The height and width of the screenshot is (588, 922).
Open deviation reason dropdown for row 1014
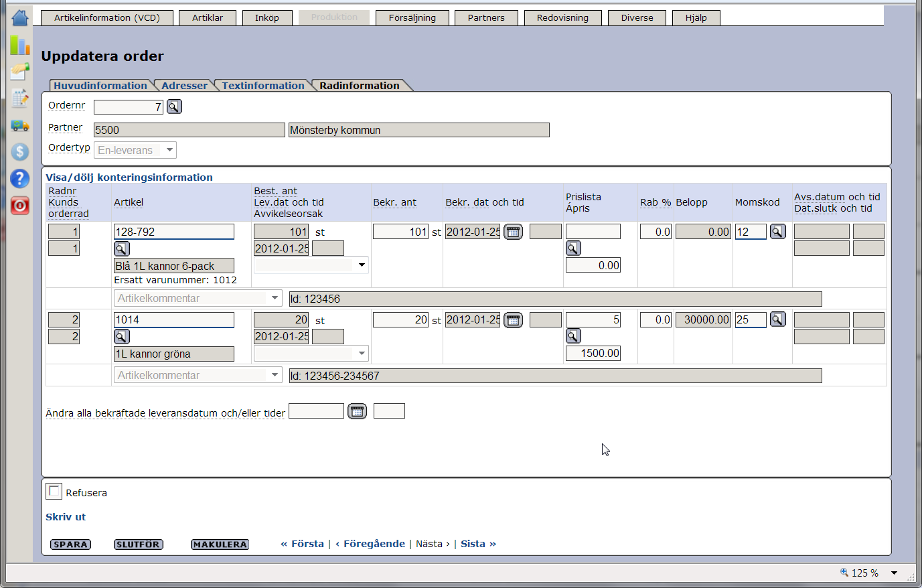[311, 353]
